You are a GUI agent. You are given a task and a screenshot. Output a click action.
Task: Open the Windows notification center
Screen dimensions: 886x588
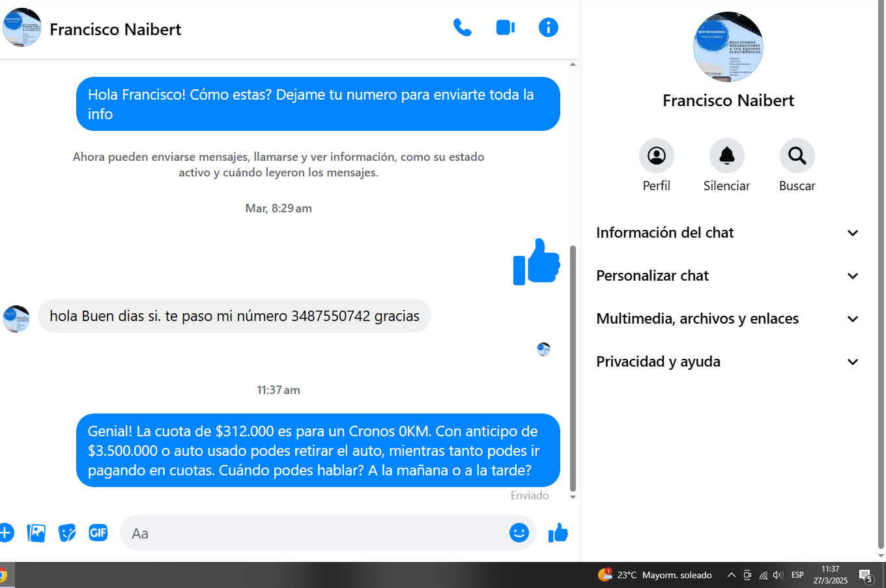[x=865, y=576]
